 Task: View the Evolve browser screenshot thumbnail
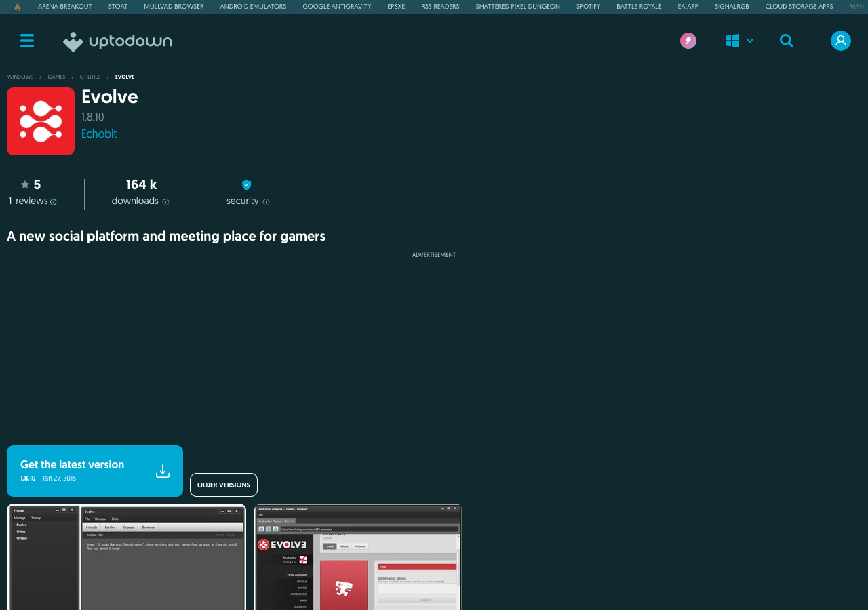pyautogui.click(x=359, y=557)
